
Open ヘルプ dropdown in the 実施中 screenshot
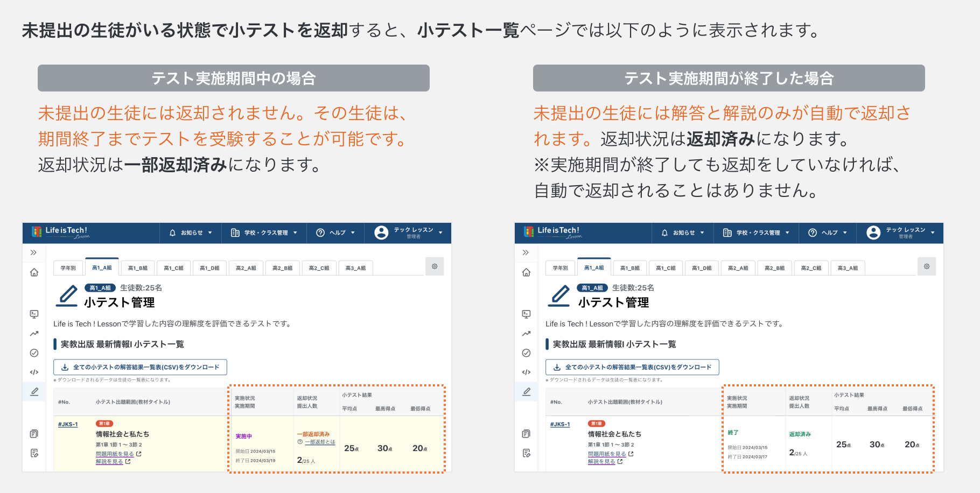pos(335,233)
